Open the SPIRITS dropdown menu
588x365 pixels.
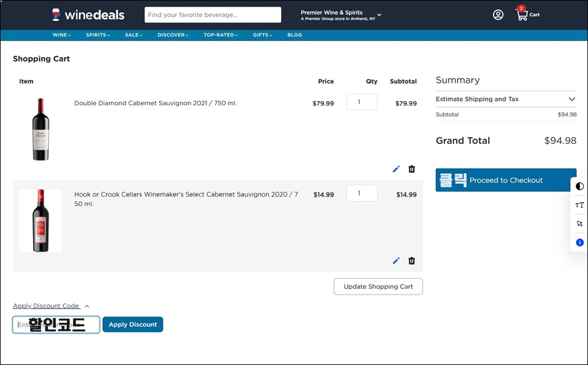[x=98, y=35]
